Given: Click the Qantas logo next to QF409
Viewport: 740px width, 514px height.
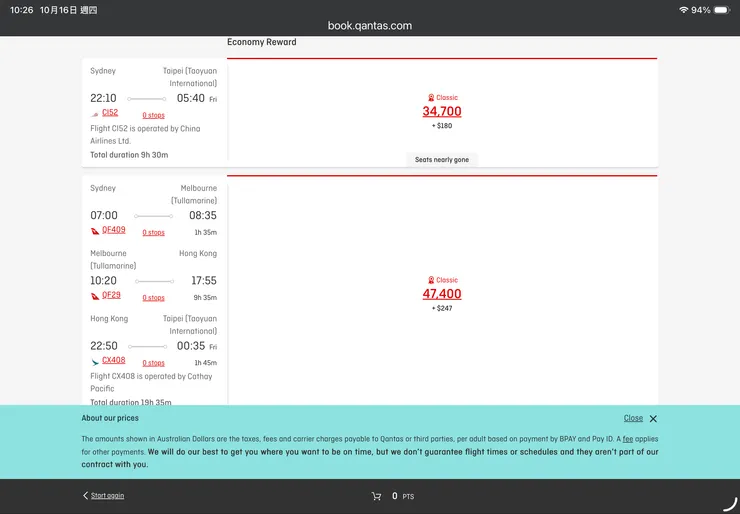Looking at the screenshot, I should point(95,231).
